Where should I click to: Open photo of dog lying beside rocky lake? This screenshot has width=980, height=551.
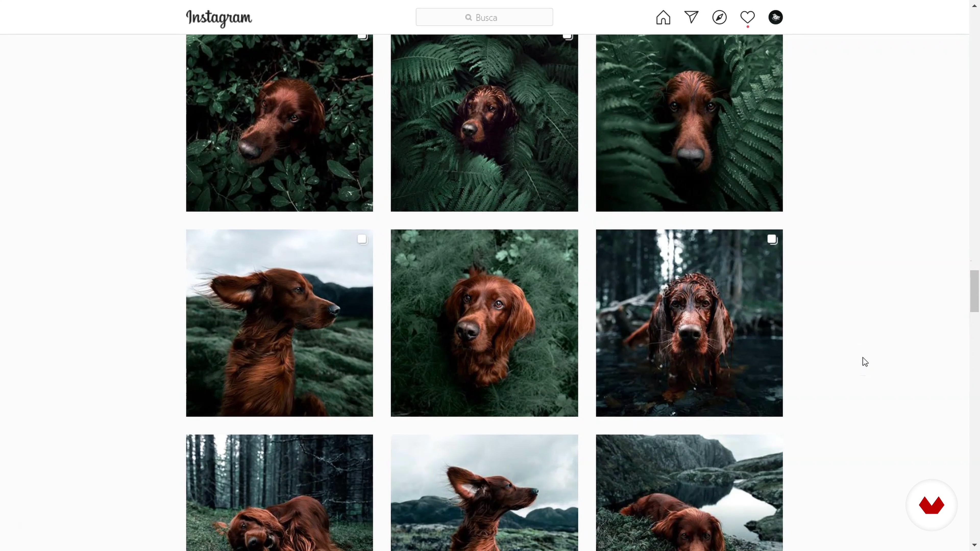[x=689, y=492]
